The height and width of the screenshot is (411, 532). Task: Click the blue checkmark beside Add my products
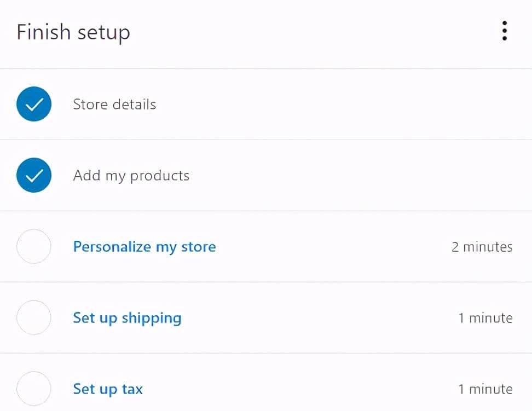(x=34, y=175)
